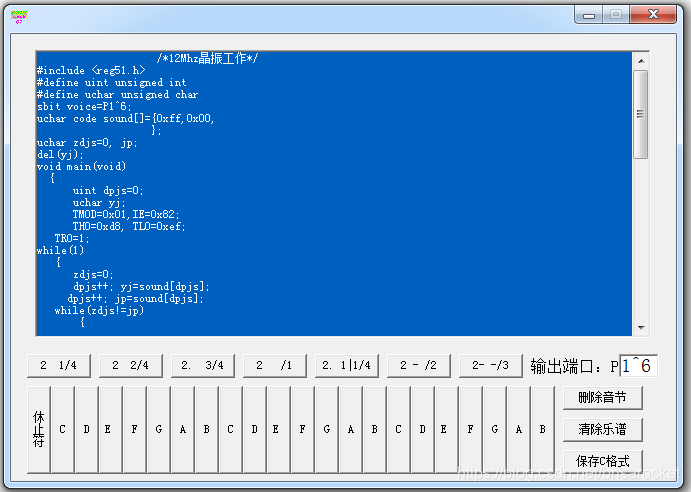Click the application icon in the title bar
The width and height of the screenshot is (691, 492).
(19, 17)
